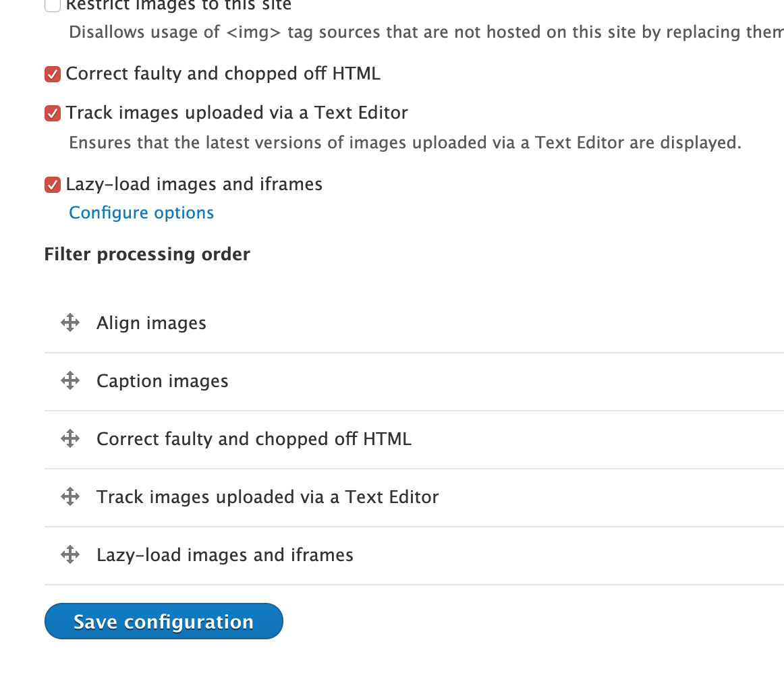Disable Track images uploaded via Text Editor checkbox
Image resolution: width=784 pixels, height=700 pixels.
[x=53, y=113]
